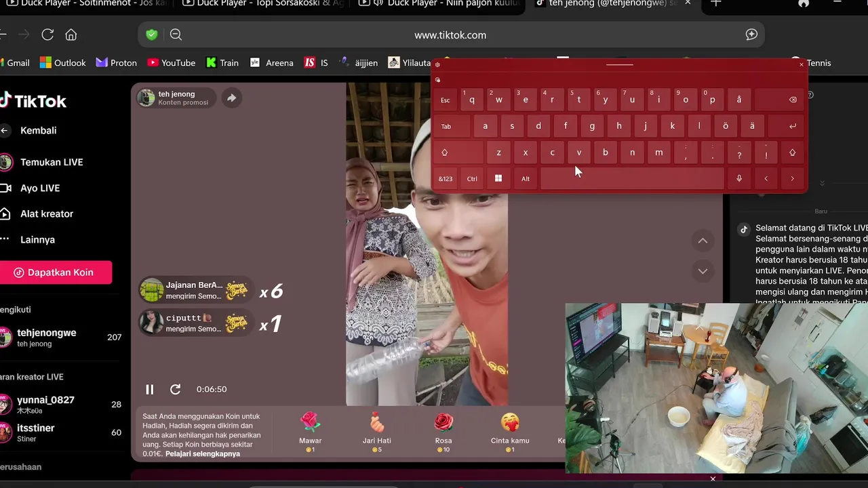This screenshot has height=488, width=868.
Task: Open a new browser tab
Action: coord(715,3)
